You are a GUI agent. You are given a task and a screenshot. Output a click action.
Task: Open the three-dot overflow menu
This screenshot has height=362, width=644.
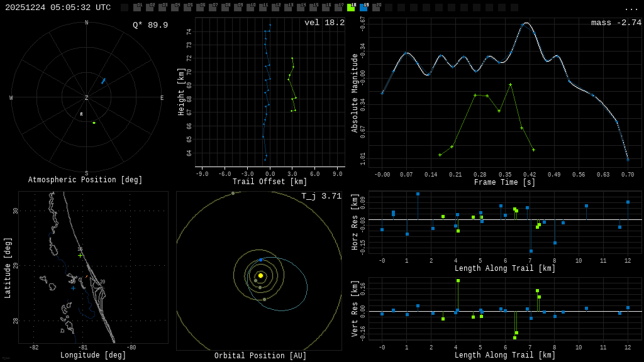631,8
